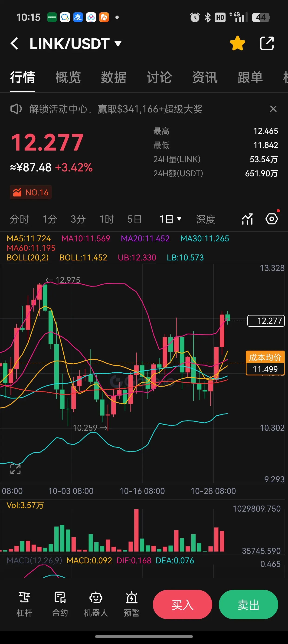Expand the 1日 interval dropdown
The width and height of the screenshot is (288, 644).
[x=170, y=219]
